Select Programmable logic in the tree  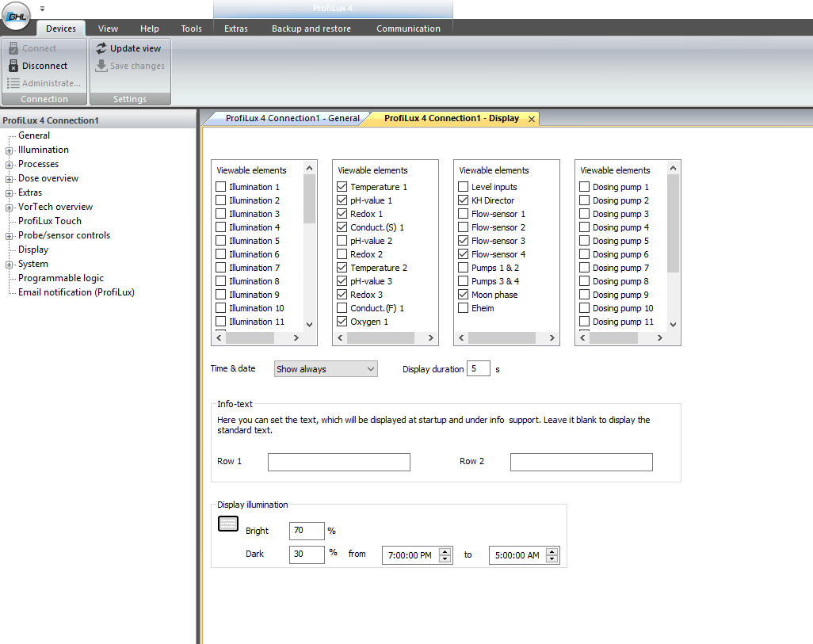pos(61,278)
